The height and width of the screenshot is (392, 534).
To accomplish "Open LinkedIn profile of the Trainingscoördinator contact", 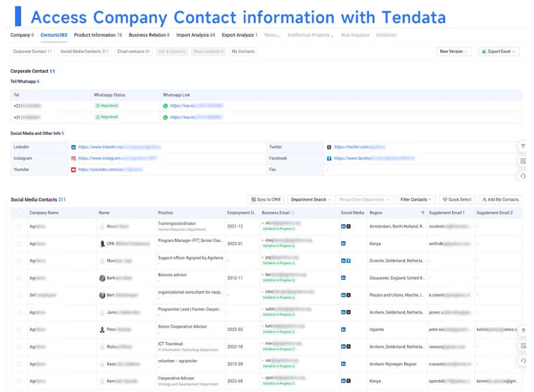I will [344, 226].
